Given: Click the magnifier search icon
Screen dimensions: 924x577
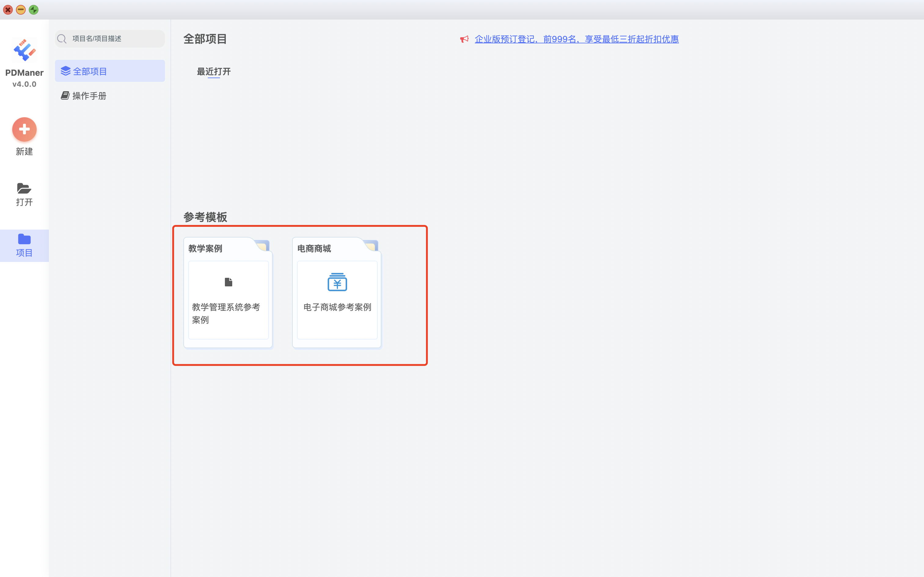Looking at the screenshot, I should coord(62,39).
